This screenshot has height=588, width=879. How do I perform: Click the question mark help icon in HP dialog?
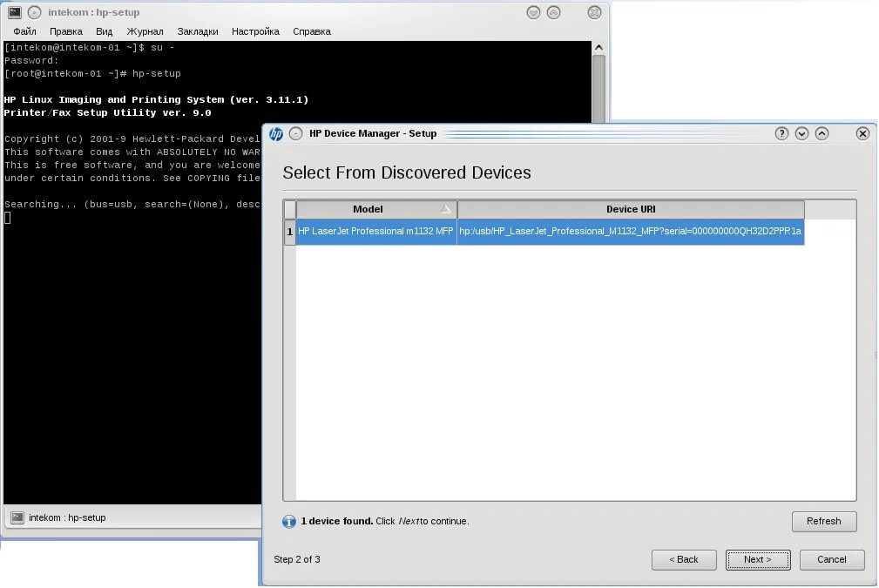coord(781,133)
